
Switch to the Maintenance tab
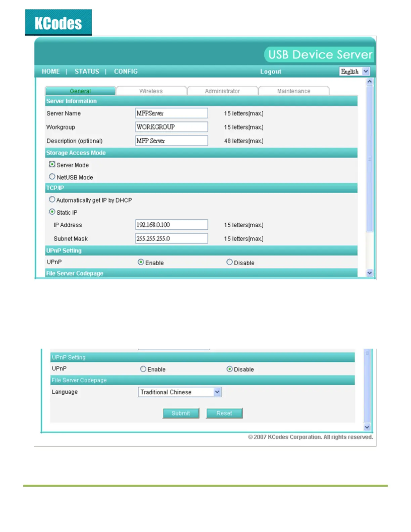[x=294, y=91]
